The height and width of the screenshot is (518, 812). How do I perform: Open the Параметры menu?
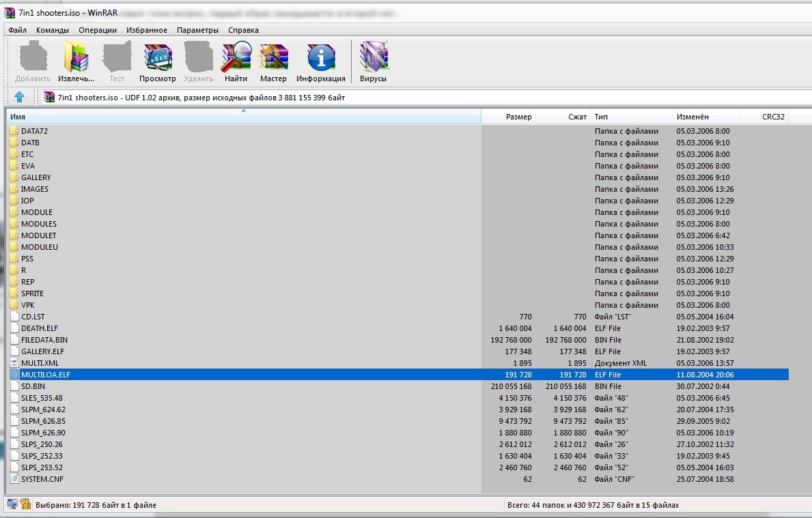coord(197,30)
